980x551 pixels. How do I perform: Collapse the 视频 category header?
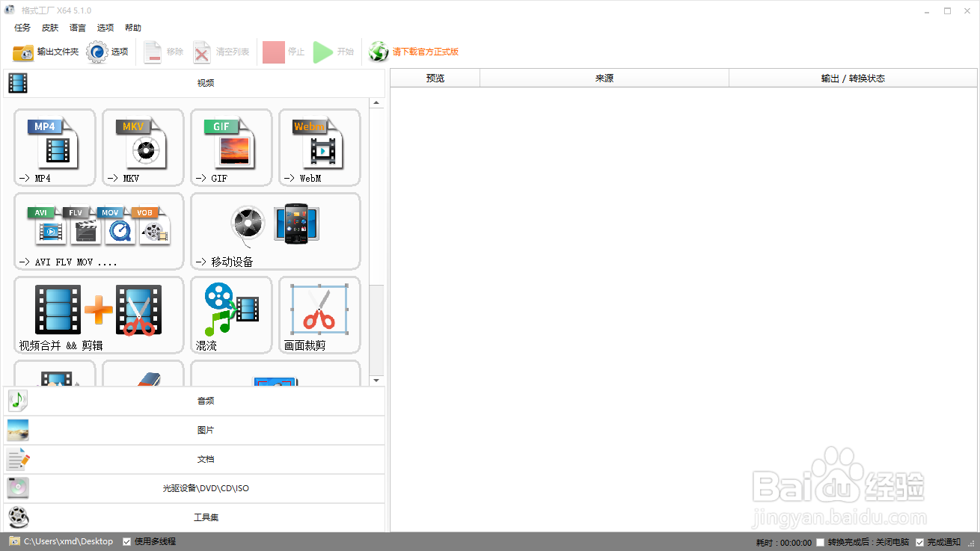pyautogui.click(x=195, y=83)
